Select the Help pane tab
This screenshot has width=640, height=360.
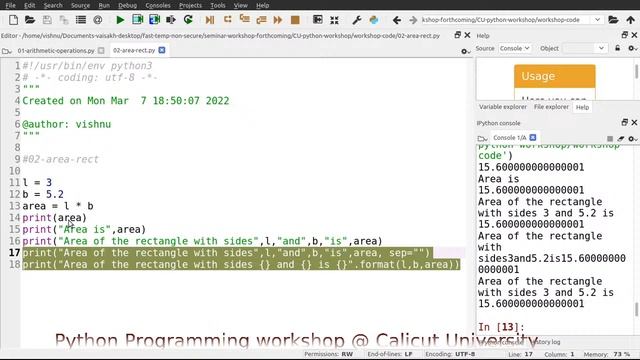(x=582, y=107)
